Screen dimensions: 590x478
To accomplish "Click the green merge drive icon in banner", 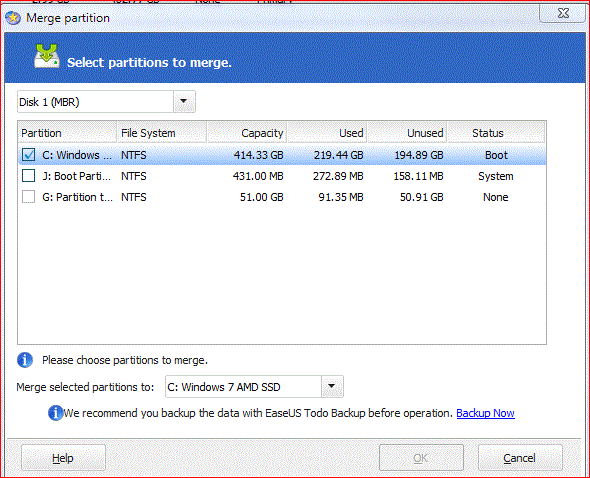I will [x=47, y=56].
